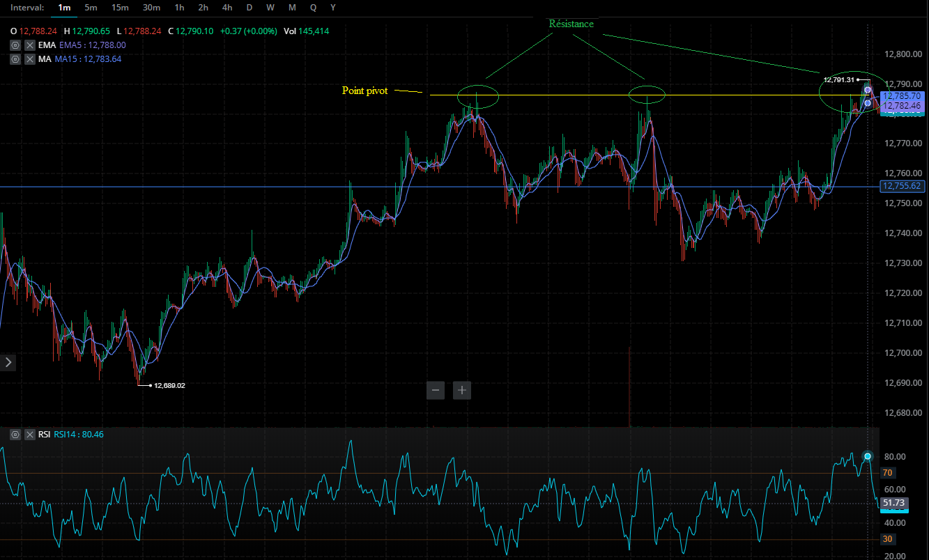Click the 12,755.62 horizontal line price tag

902,186
